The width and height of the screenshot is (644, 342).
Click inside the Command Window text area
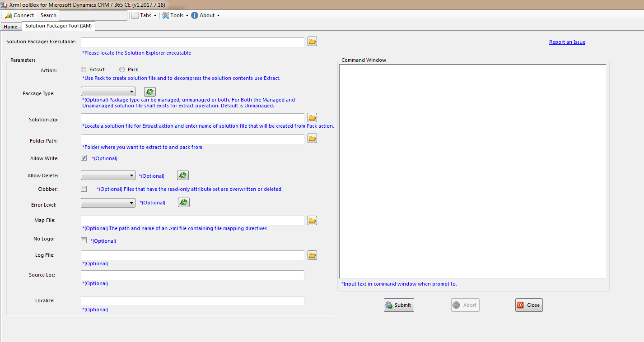pos(472,171)
